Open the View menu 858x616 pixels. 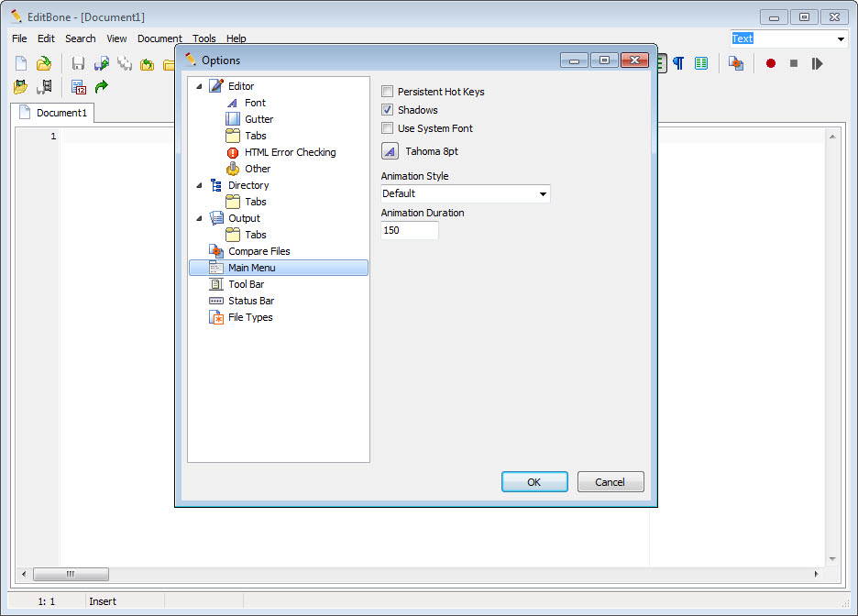pyautogui.click(x=116, y=38)
